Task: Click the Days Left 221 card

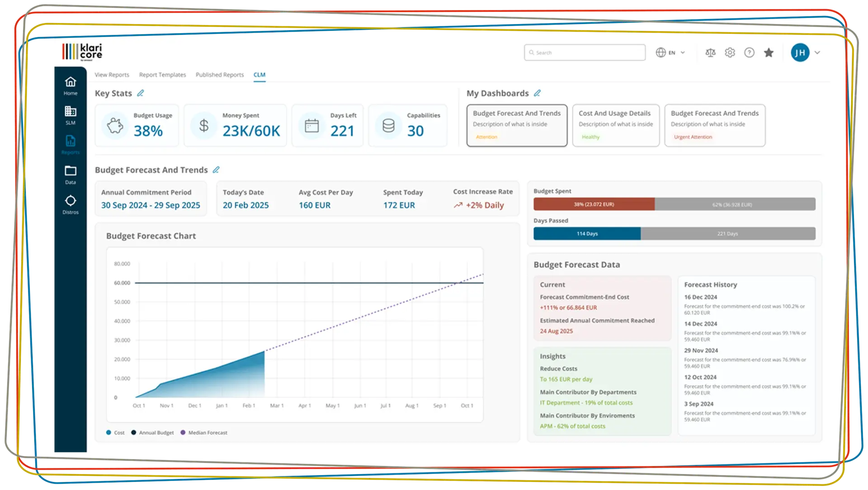Action: coord(327,125)
